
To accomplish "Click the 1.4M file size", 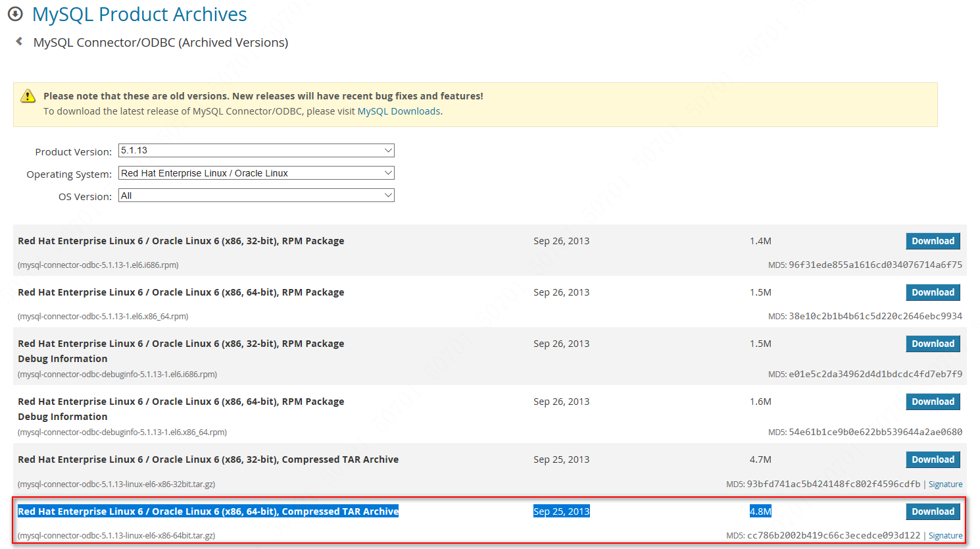I will pos(760,241).
